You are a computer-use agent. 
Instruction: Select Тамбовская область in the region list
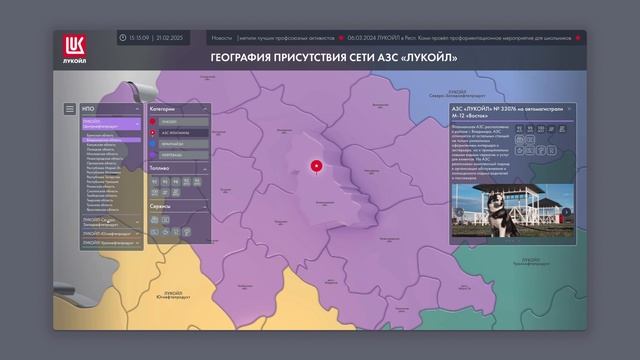[x=102, y=196]
